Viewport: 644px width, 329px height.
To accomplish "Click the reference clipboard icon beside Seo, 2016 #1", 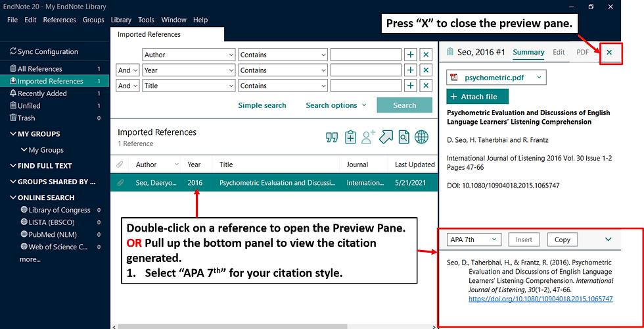I will [450, 52].
